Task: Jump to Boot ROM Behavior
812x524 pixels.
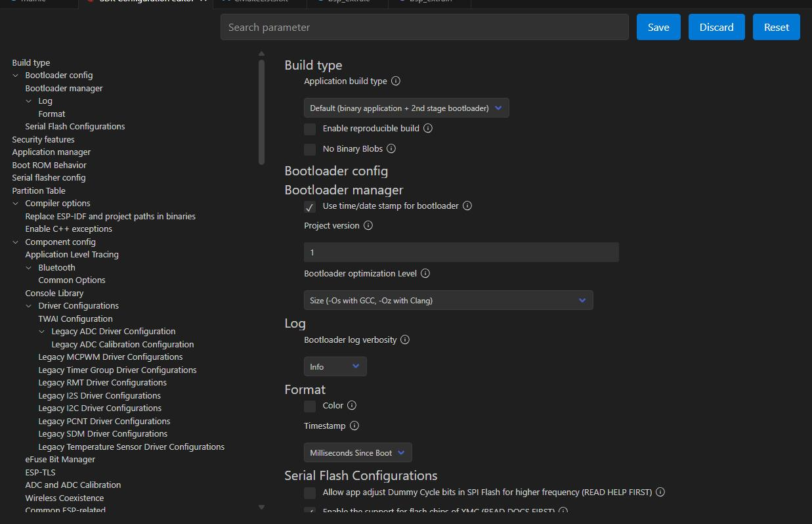Action: coord(49,165)
